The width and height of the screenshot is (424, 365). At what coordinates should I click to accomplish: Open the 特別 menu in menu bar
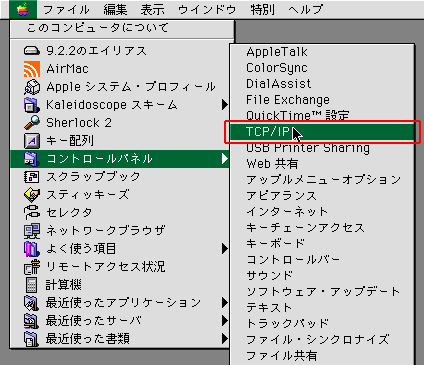click(262, 9)
